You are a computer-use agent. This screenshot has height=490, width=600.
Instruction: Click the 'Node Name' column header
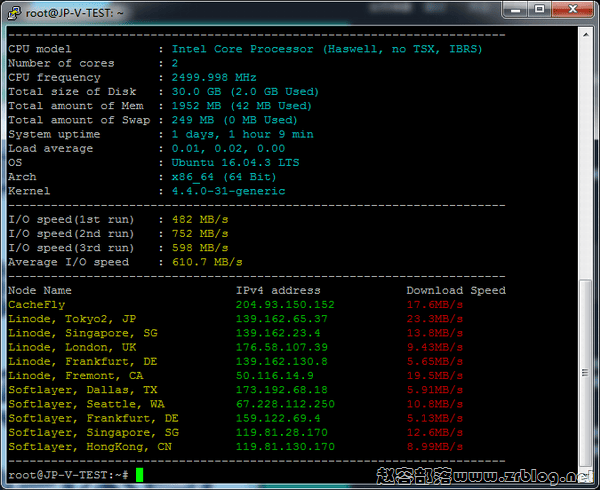click(x=40, y=290)
